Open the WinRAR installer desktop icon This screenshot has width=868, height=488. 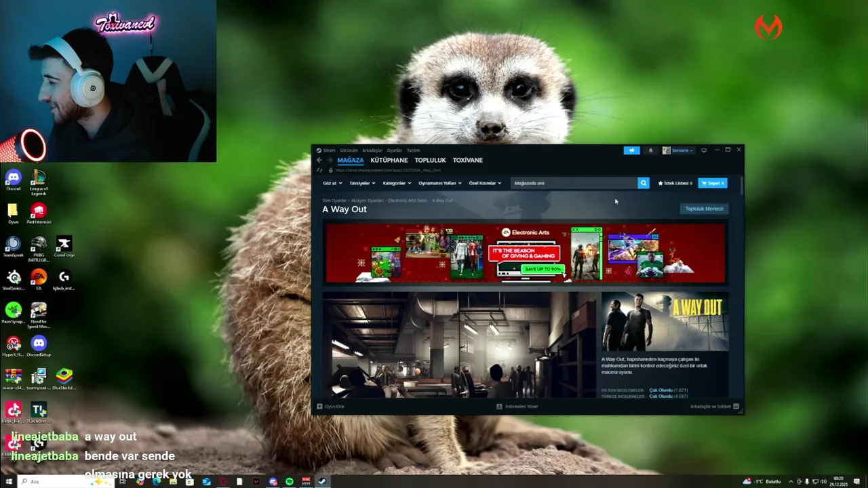13,380
